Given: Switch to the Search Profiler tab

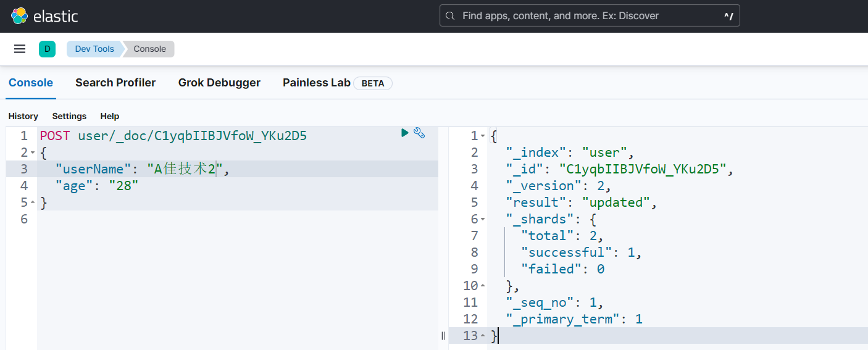Looking at the screenshot, I should [115, 83].
